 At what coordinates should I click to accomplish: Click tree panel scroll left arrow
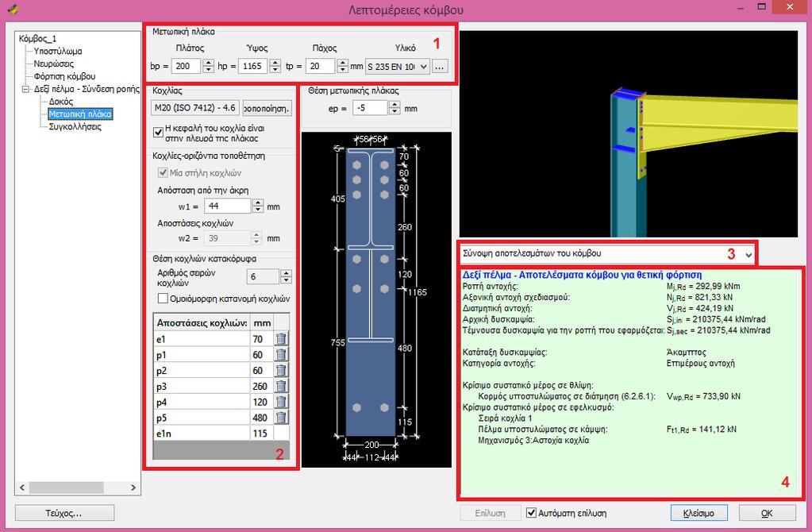coord(21,488)
